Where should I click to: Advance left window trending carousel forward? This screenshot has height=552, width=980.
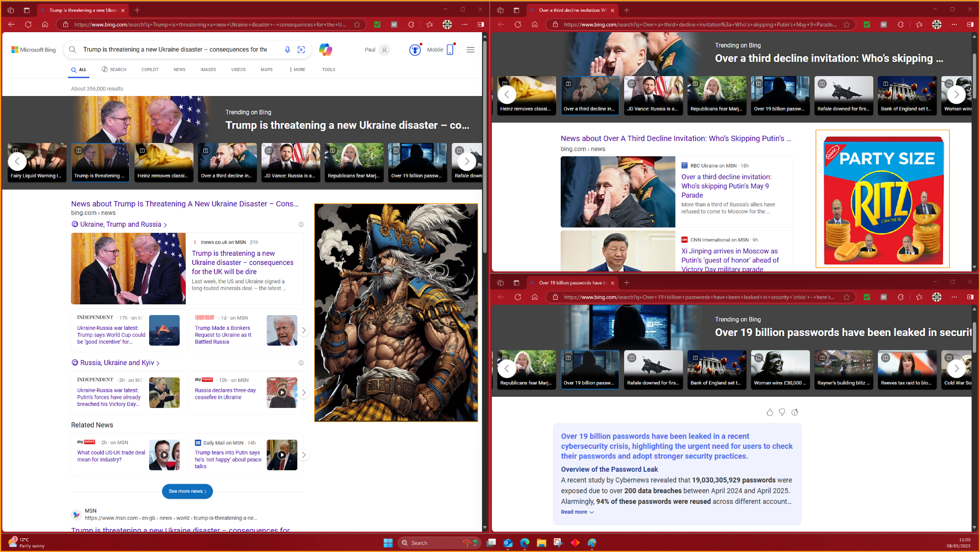click(466, 162)
